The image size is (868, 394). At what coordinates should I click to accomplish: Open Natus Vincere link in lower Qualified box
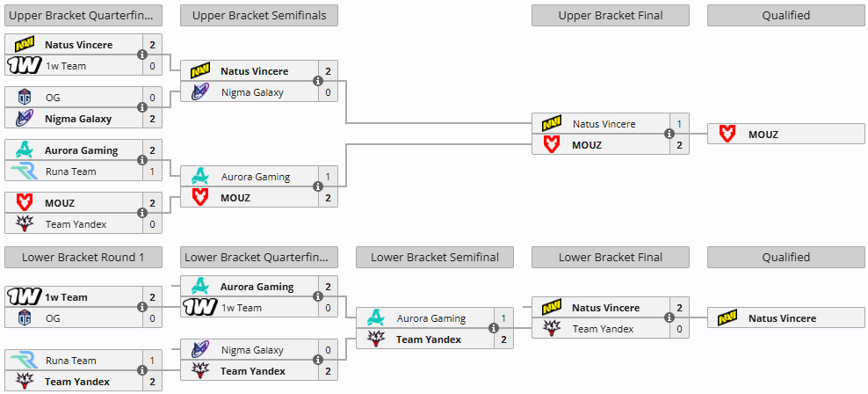[x=782, y=318]
